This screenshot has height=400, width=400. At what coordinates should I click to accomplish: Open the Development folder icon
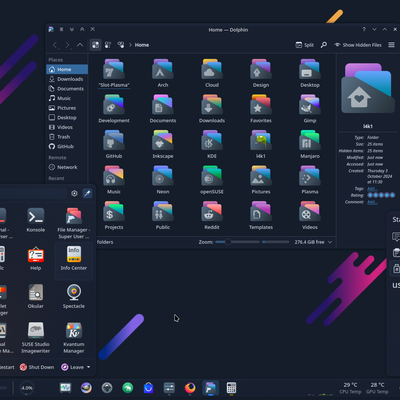[x=114, y=105]
